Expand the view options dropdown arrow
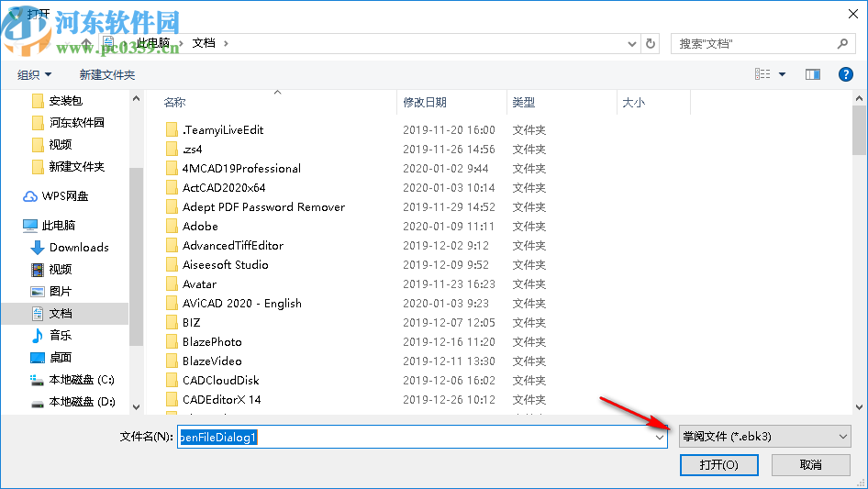This screenshot has width=868, height=489. pos(782,74)
